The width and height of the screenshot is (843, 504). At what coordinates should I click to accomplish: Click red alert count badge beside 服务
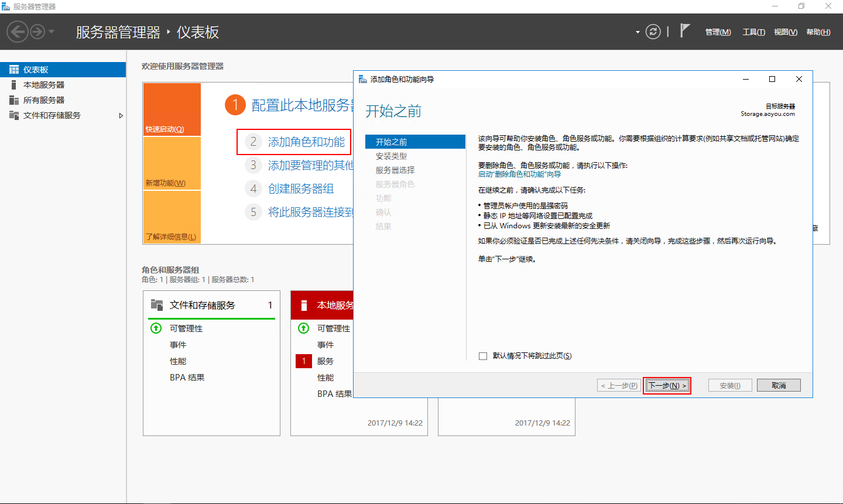(x=304, y=361)
